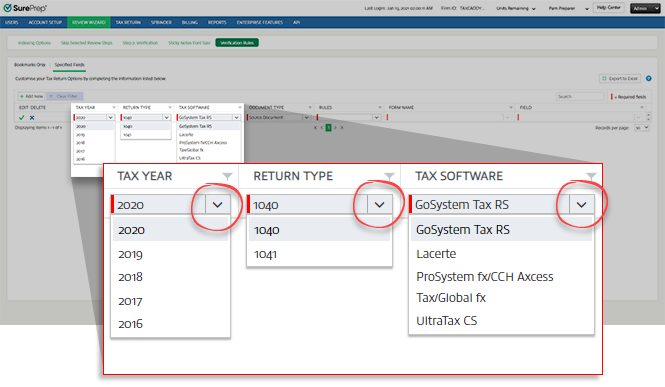Switch to Bookmarks Only tab
The width and height of the screenshot is (665, 387).
pos(30,65)
